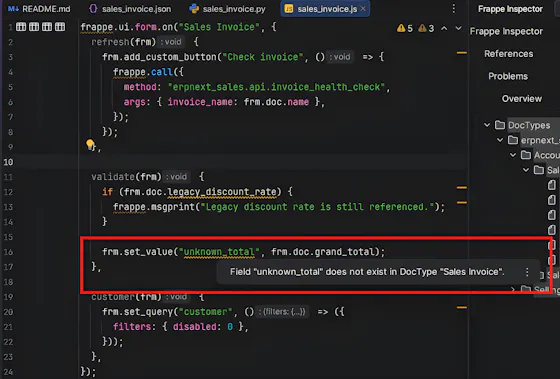Click the void inlay hint after validate(frm)
This screenshot has width=560, height=379.
point(176,177)
